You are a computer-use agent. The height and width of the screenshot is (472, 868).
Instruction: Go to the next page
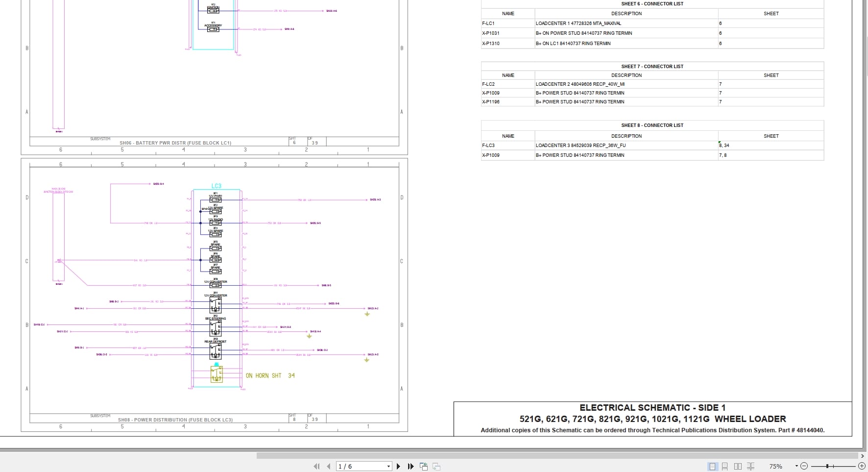coord(398,466)
